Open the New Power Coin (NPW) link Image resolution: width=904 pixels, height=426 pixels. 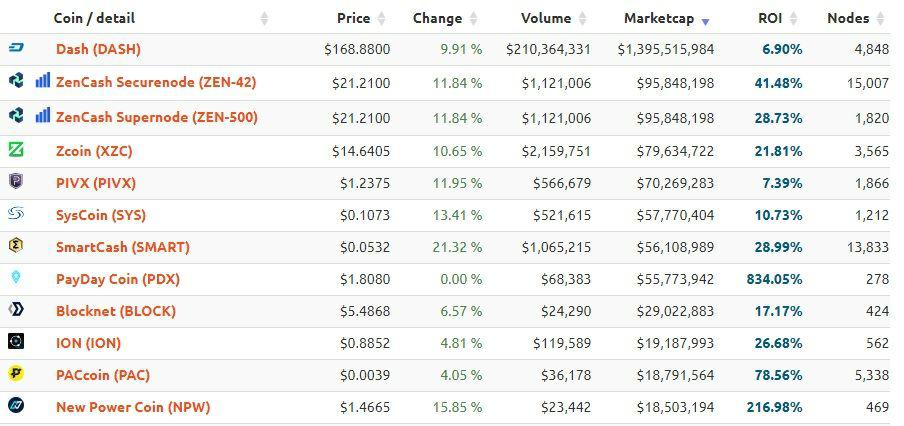click(133, 407)
